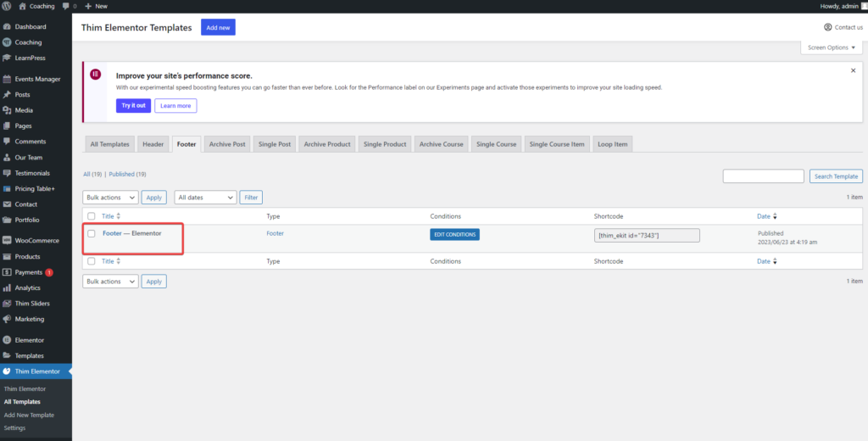This screenshot has width=868, height=441.
Task: Expand the Screen Options panel
Action: (832, 47)
